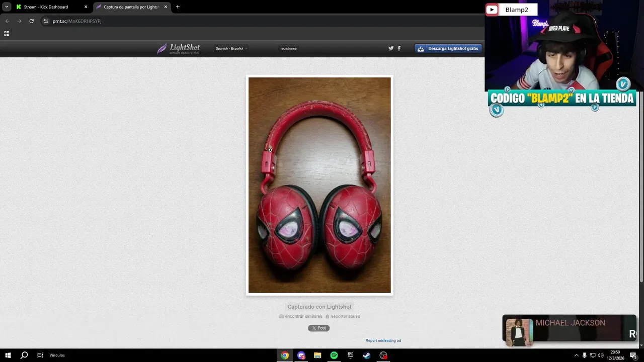This screenshot has height=362, width=644.
Task: Open the red circular app after Steam
Action: (x=383, y=355)
